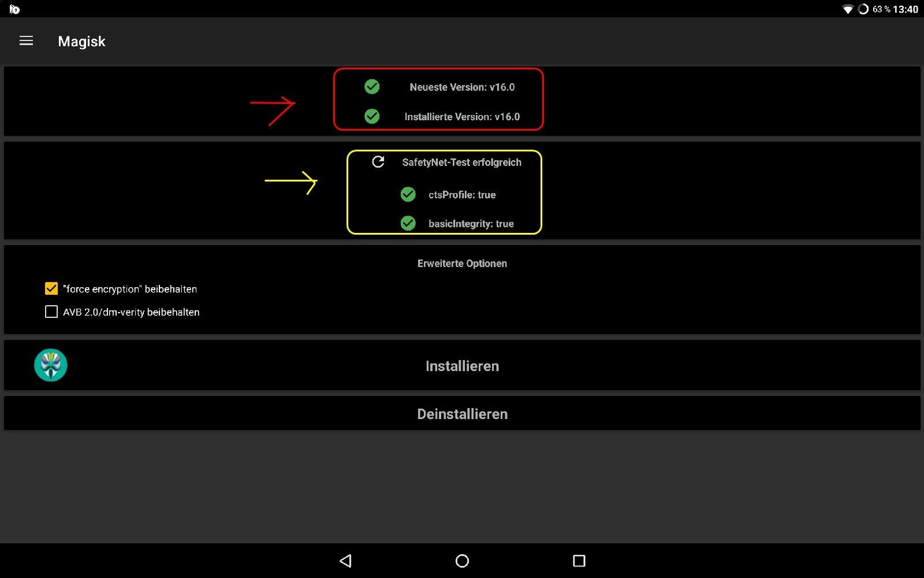Tap the Deinstallieren button
This screenshot has height=578, width=924.
click(x=462, y=413)
